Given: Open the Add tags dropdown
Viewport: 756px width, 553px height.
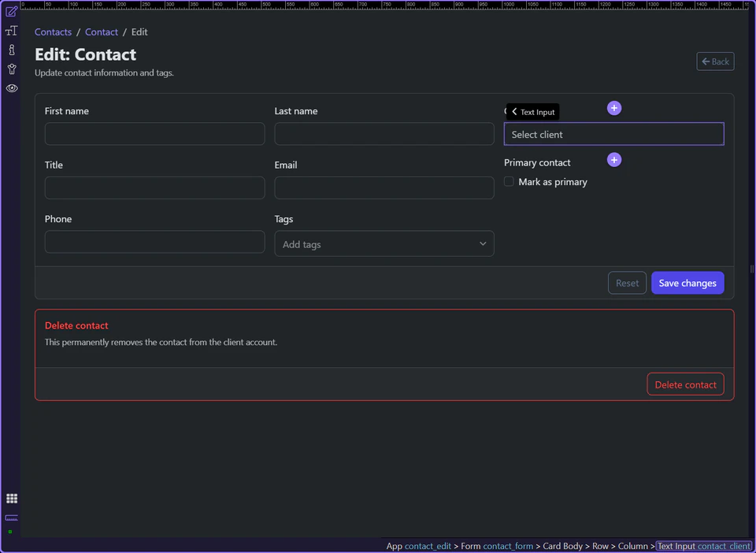Looking at the screenshot, I should point(384,243).
